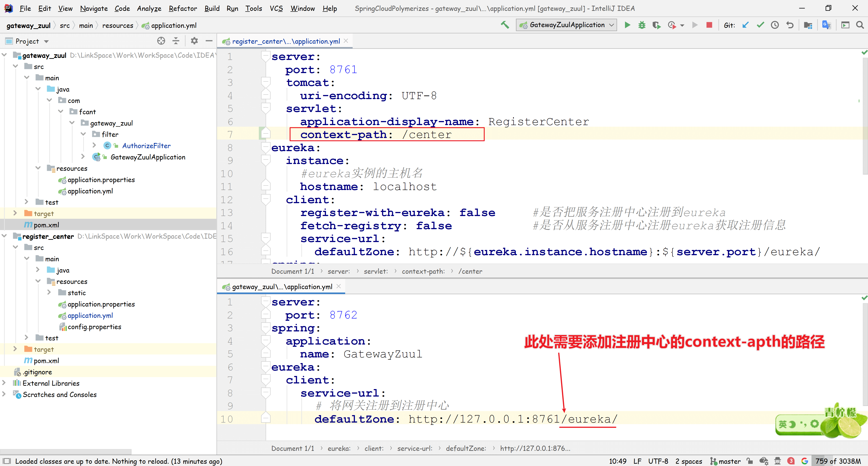Toggle tool windows button at bottom-left corner

7,461
